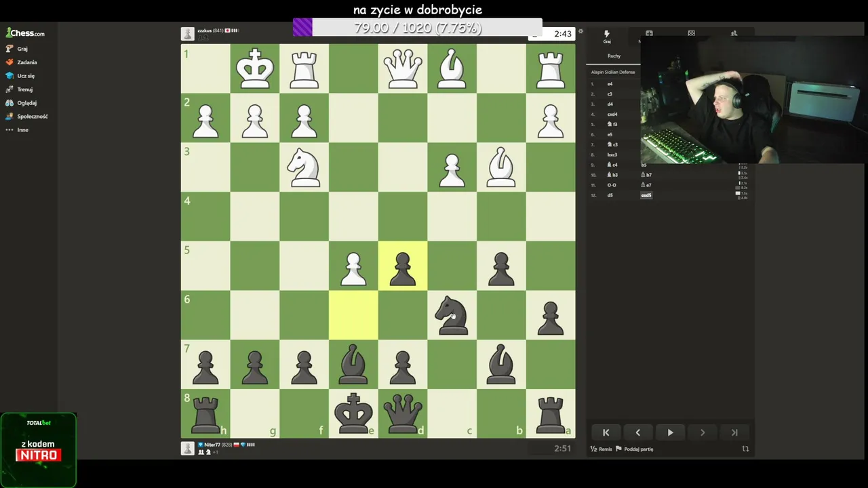Select the Graj lightning tab in right panel
This screenshot has width=868, height=488.
point(607,37)
